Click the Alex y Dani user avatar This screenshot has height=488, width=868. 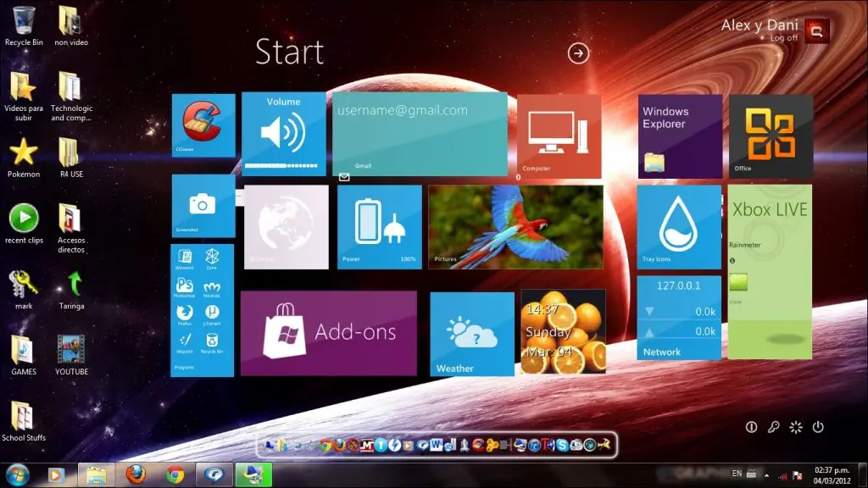[817, 31]
